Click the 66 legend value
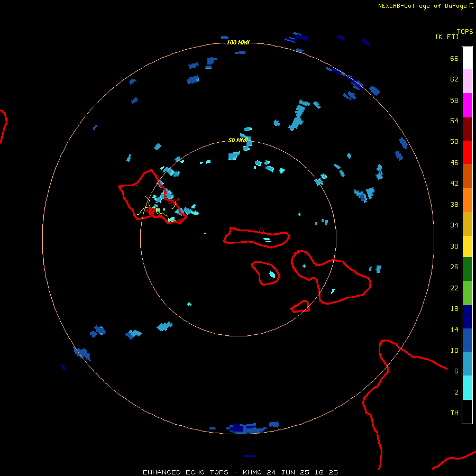The width and height of the screenshot is (476, 476). pos(454,59)
